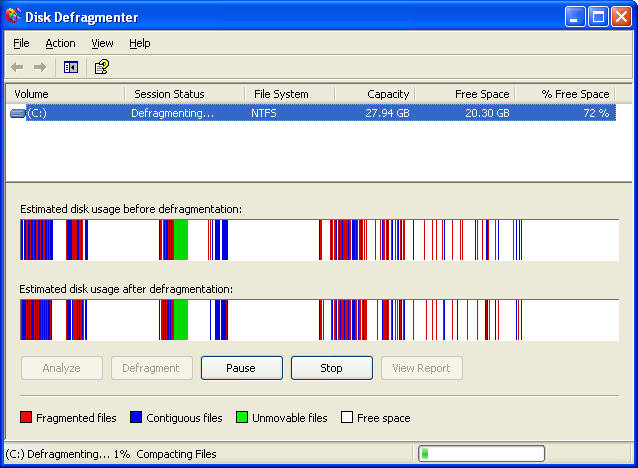Click the Back arrow toolbar icon

click(x=17, y=67)
